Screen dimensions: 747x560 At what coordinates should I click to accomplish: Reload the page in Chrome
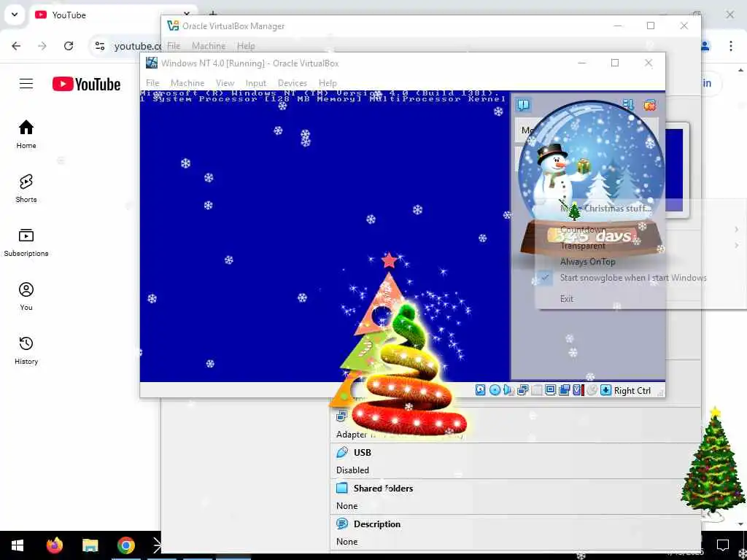(69, 46)
